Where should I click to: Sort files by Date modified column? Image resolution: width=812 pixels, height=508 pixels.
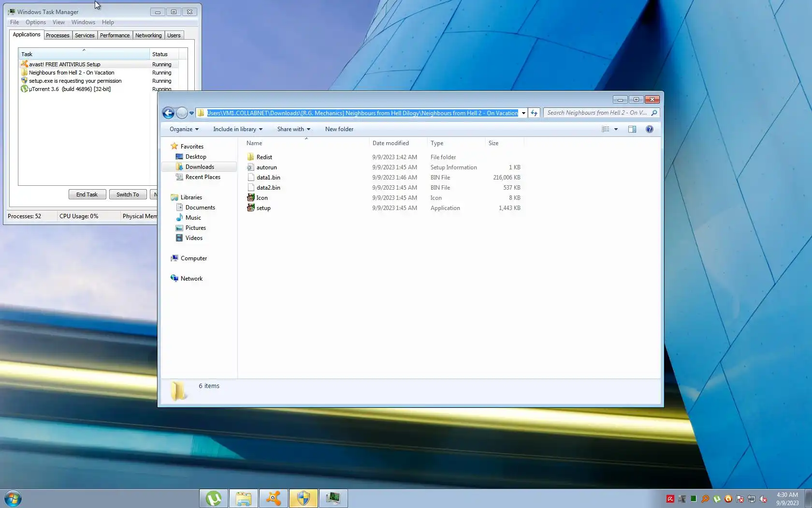[398, 143]
